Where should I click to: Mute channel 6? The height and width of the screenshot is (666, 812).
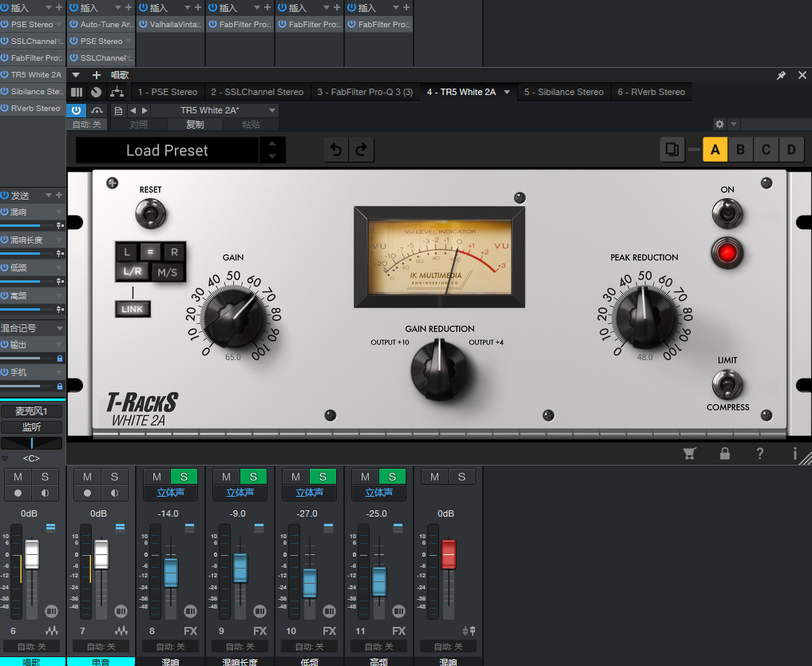click(18, 477)
